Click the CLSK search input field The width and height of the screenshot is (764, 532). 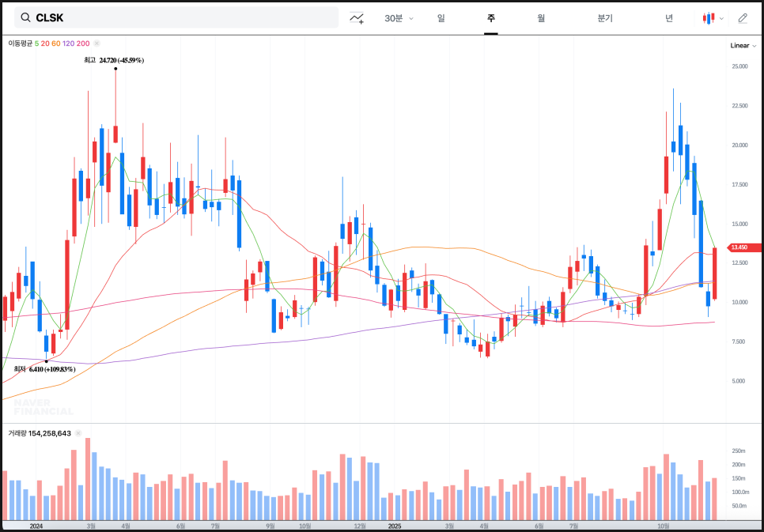pos(182,17)
